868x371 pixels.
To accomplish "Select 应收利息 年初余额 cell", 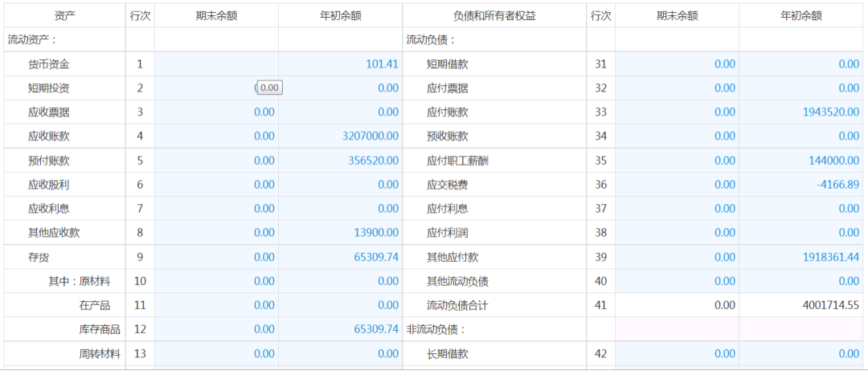I will tap(340, 209).
